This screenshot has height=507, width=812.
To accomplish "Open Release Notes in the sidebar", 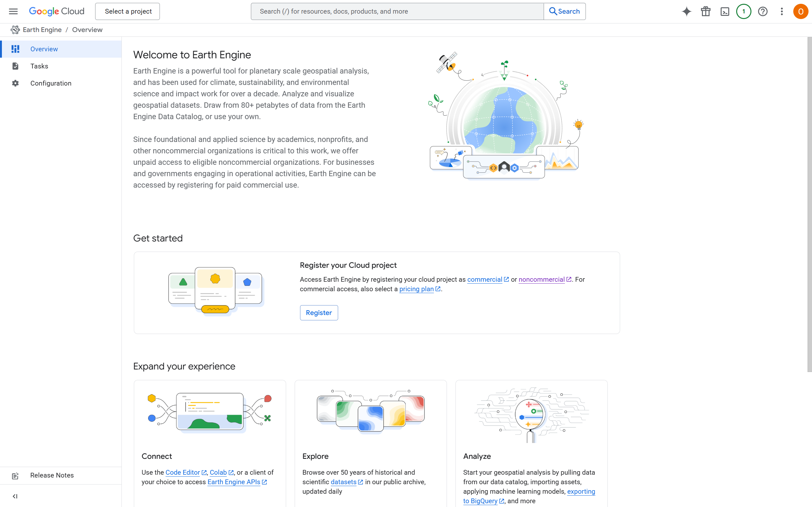I will click(52, 475).
